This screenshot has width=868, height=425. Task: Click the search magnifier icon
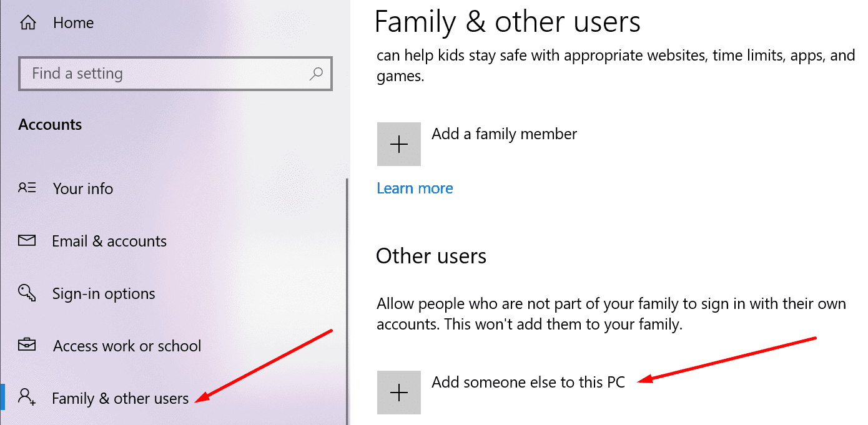[x=316, y=74]
